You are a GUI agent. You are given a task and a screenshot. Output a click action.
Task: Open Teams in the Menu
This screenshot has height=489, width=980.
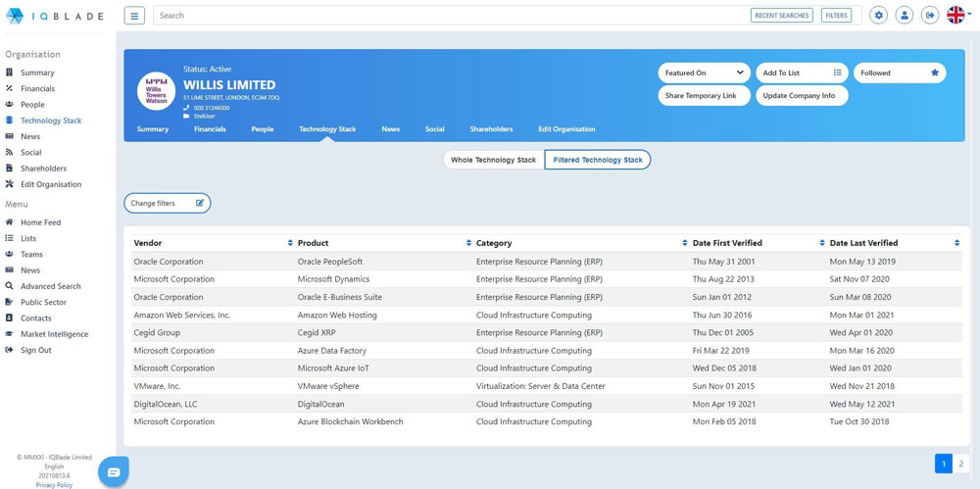(31, 255)
